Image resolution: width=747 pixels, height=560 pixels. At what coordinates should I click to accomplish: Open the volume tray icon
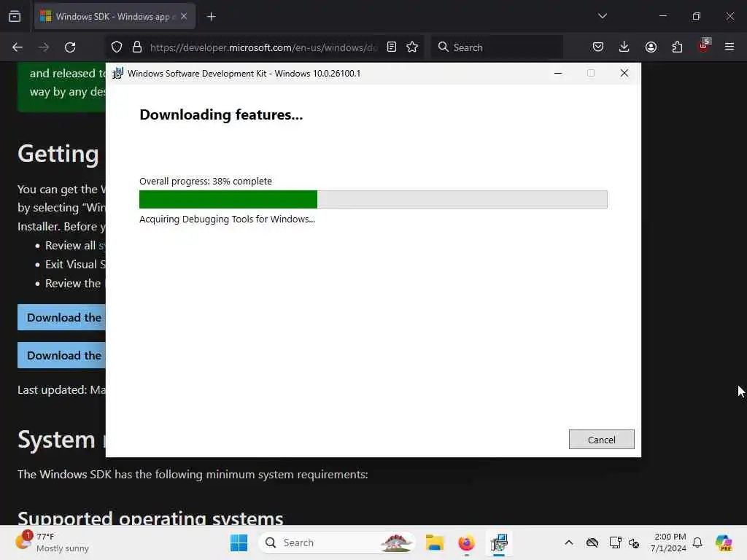(634, 542)
